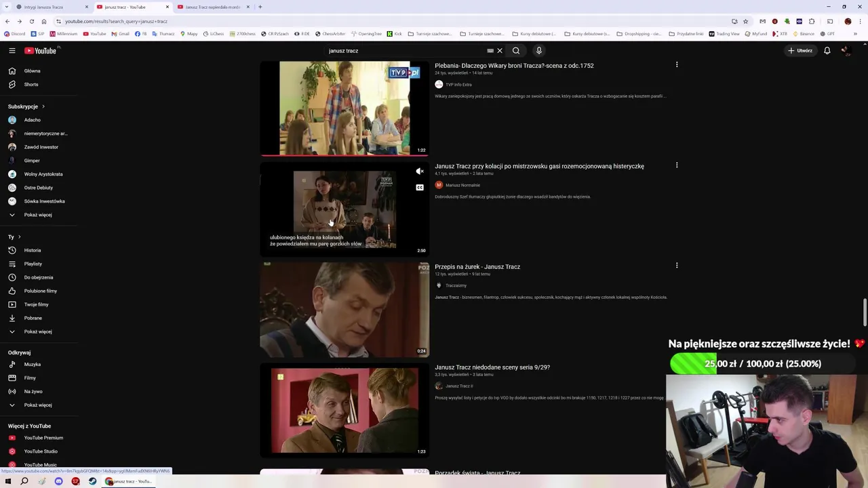Screen dimensions: 868x488
Task: Open Windows Start menu on taskbar
Action: pyautogui.click(x=8, y=481)
